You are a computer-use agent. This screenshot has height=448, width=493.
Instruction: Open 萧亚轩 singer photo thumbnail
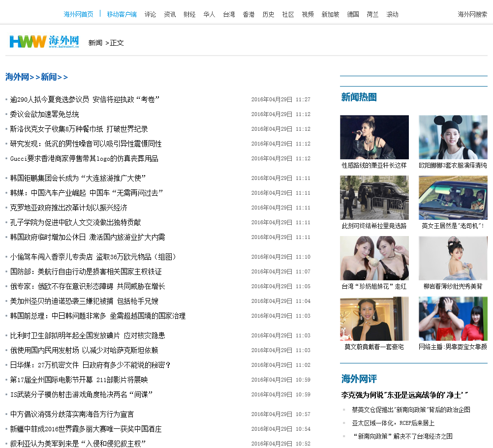pyautogui.click(x=374, y=137)
